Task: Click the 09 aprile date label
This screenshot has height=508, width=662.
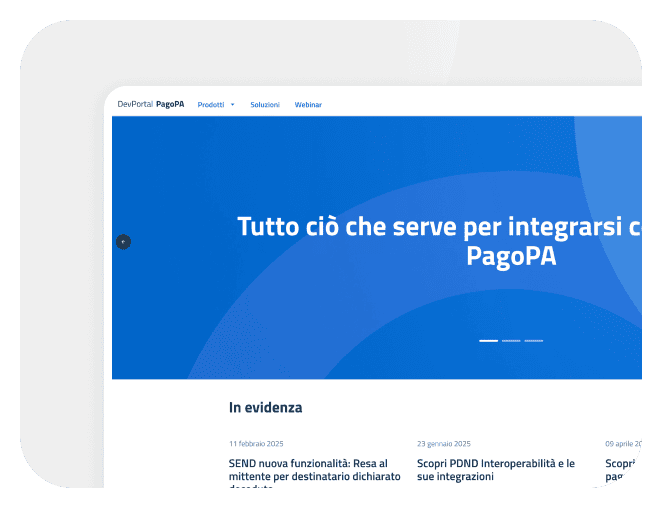Action: tap(622, 443)
